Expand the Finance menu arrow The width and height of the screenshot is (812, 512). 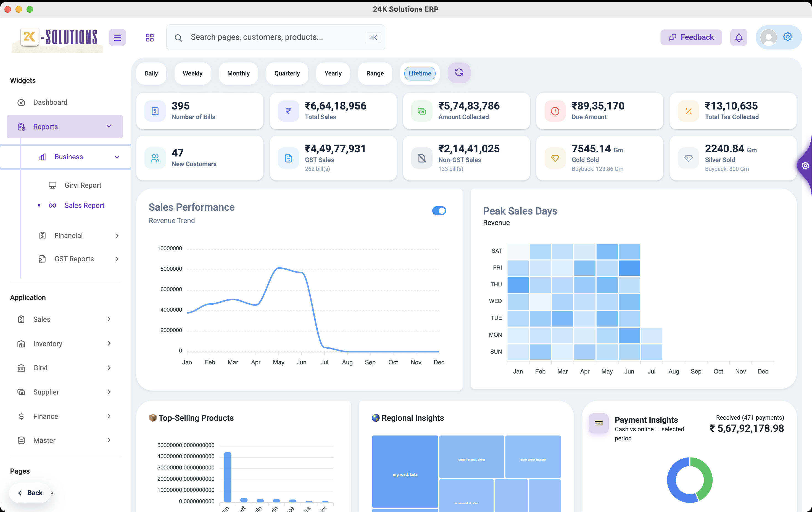109,416
